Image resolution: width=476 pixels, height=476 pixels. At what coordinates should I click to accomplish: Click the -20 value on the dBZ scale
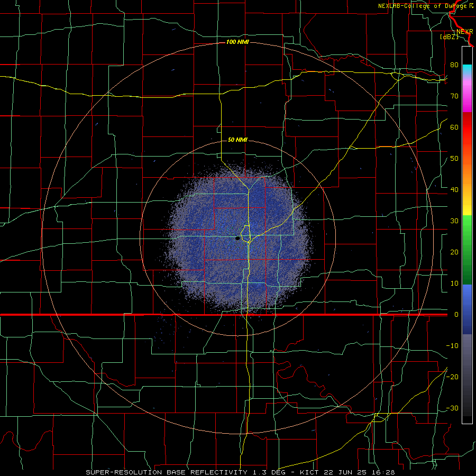point(452,377)
